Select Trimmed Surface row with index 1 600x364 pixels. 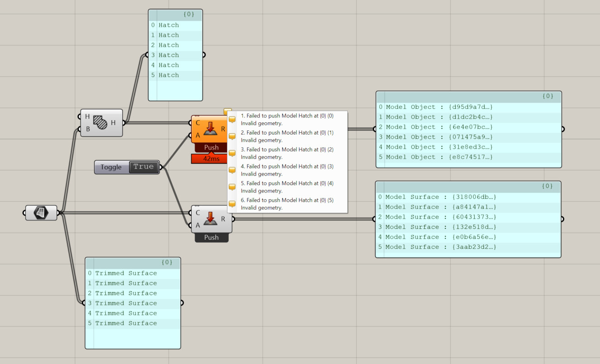pos(133,283)
